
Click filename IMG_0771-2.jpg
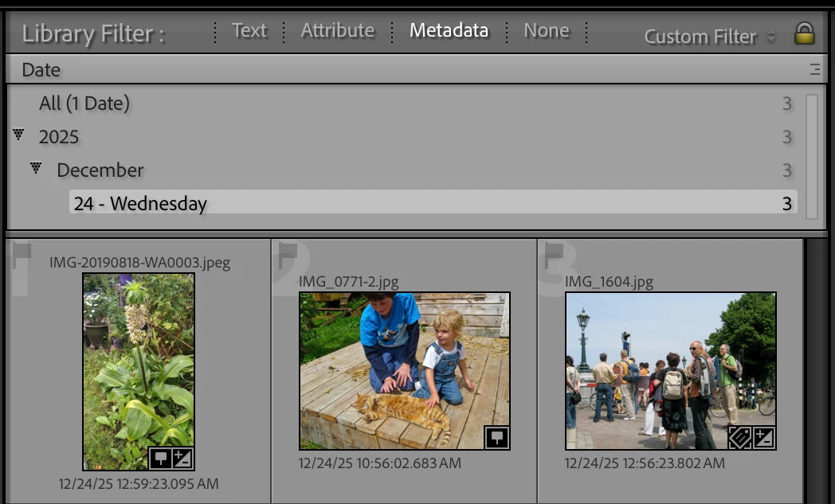click(349, 282)
